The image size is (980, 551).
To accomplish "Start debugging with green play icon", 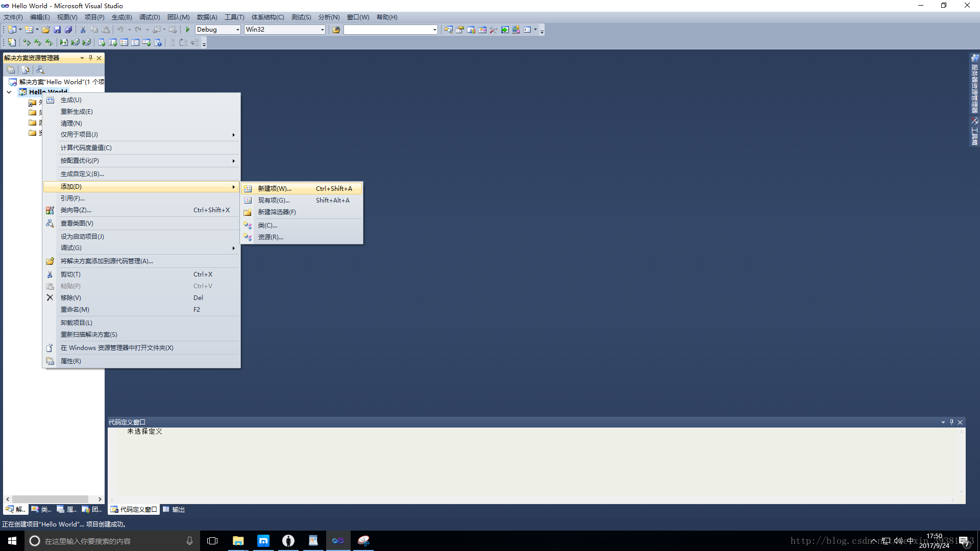I will (188, 30).
